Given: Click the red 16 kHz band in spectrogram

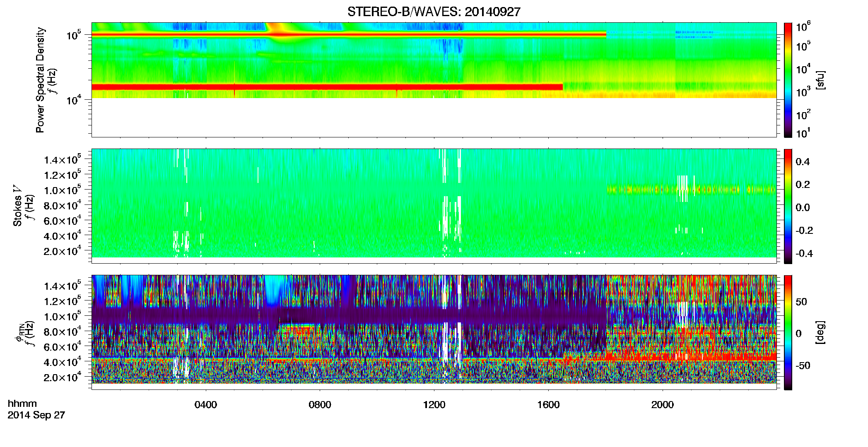Looking at the screenshot, I should 327,87.
